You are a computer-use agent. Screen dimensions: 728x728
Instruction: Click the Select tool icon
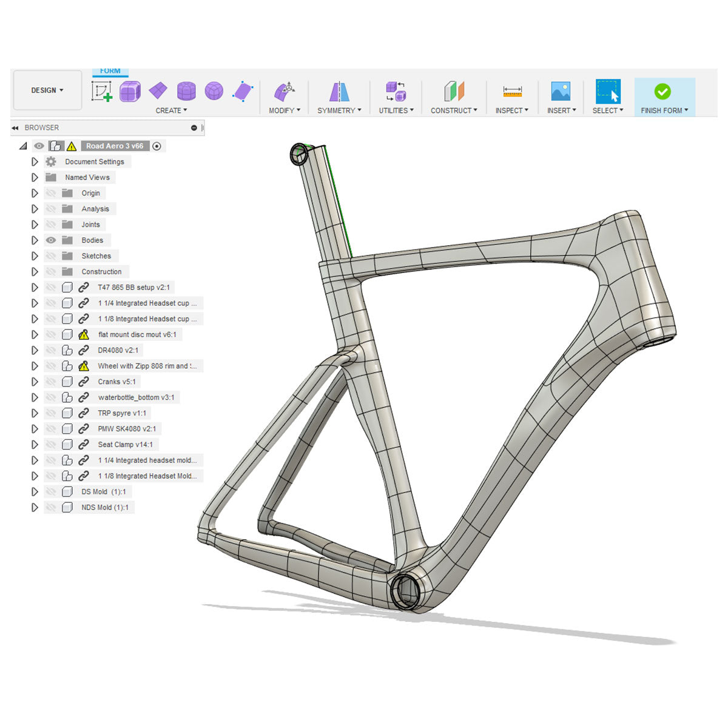[608, 92]
